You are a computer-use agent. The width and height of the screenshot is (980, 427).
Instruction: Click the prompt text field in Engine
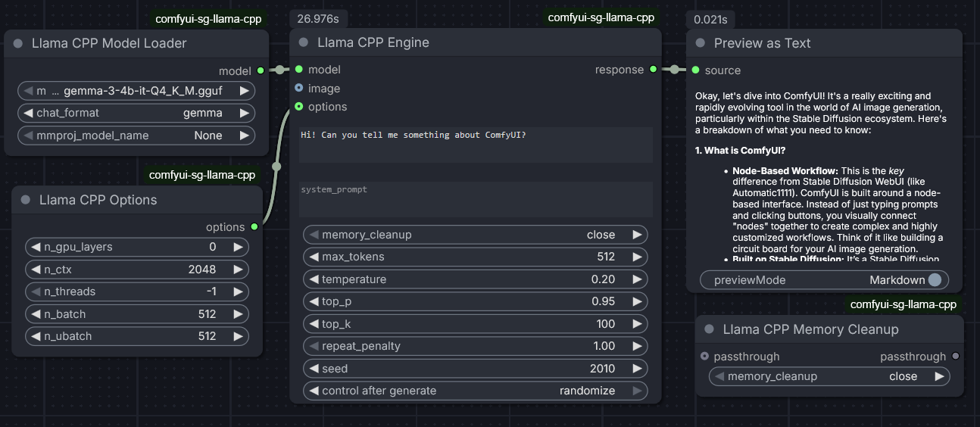476,145
